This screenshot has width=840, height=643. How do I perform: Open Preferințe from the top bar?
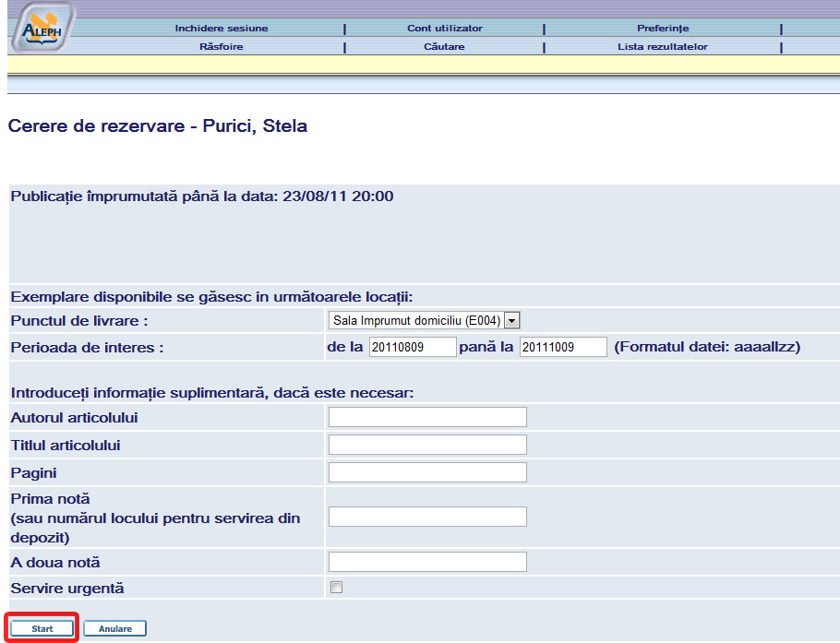point(663,29)
